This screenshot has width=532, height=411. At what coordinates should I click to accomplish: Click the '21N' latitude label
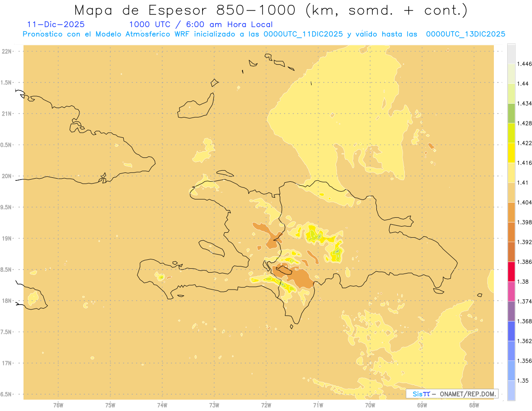8,114
